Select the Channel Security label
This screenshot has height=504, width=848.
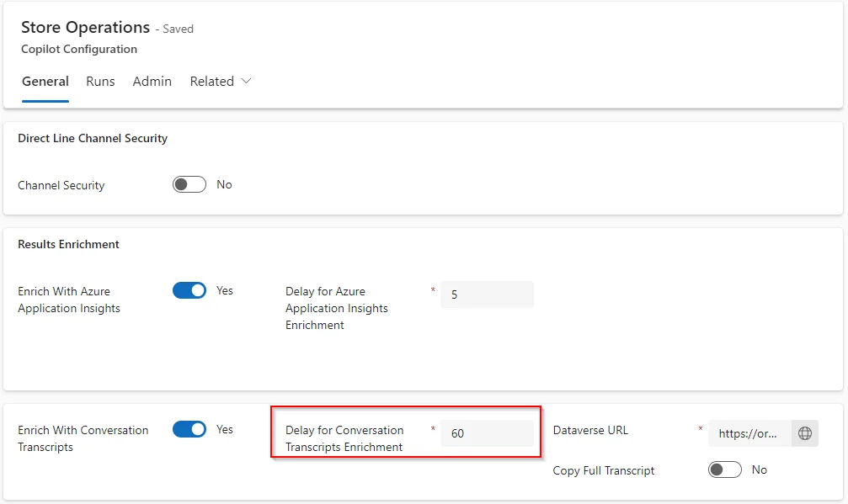click(x=61, y=185)
